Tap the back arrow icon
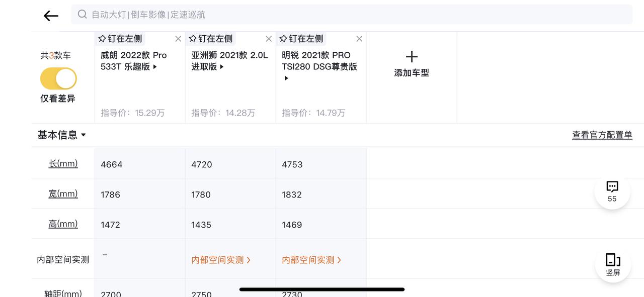The height and width of the screenshot is (297, 644). [x=51, y=16]
